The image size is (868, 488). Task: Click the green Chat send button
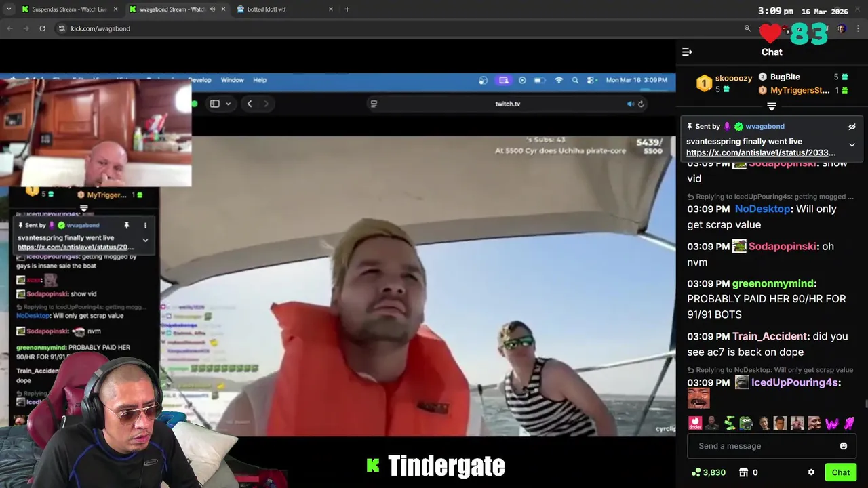click(841, 472)
